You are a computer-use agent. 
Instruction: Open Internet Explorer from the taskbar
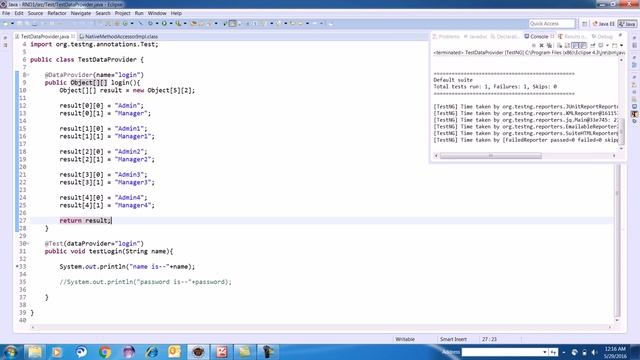pos(152,352)
